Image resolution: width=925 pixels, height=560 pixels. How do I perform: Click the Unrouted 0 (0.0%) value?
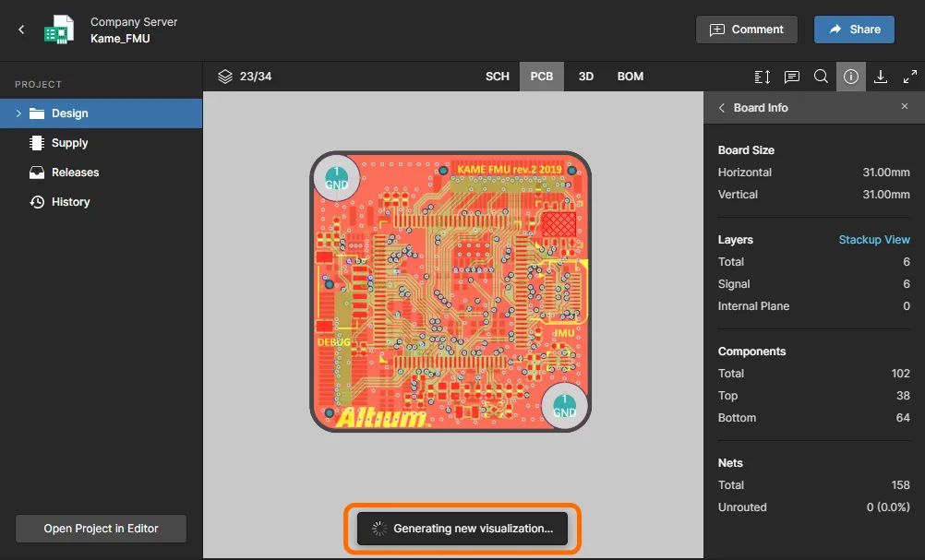[x=888, y=506]
